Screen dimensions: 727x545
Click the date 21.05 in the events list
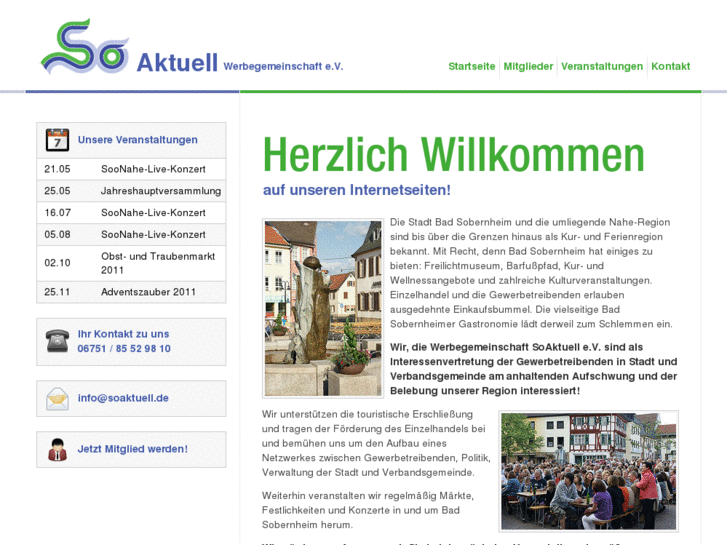coord(57,169)
